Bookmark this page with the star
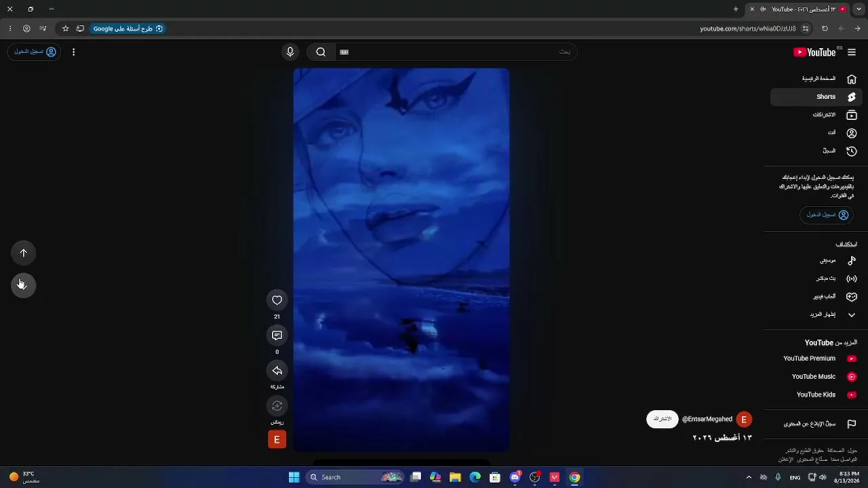This screenshot has width=868, height=488. tap(66, 28)
